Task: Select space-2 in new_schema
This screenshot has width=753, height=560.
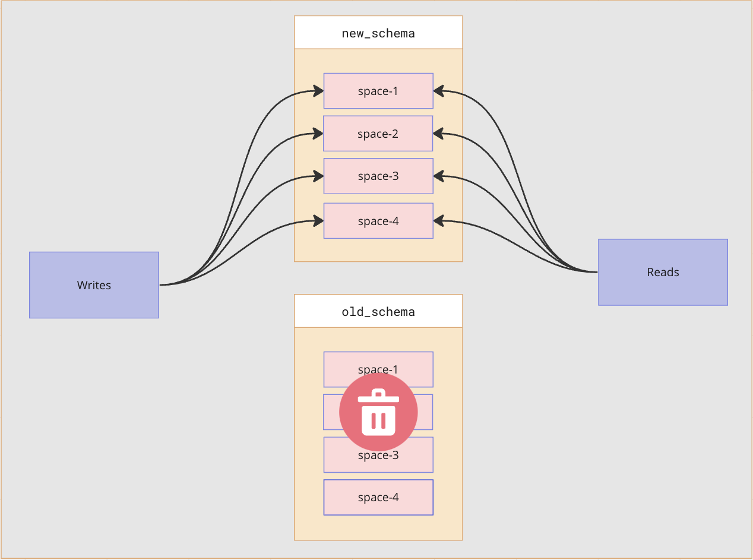Action: point(378,134)
